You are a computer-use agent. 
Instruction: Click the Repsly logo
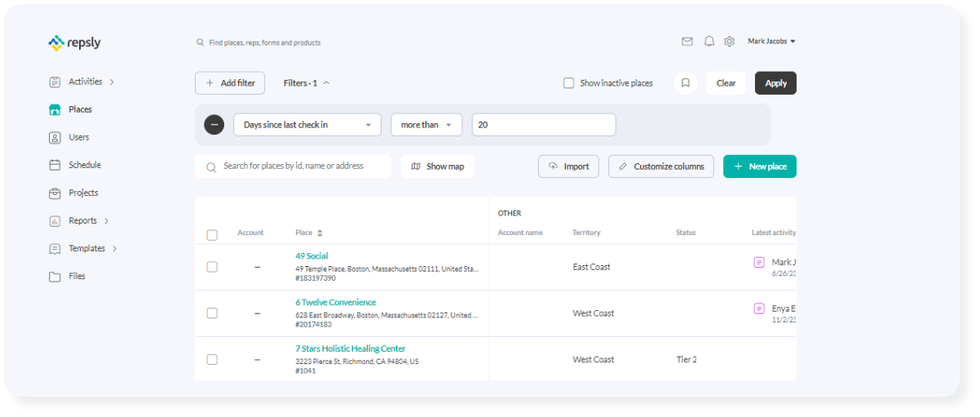(x=74, y=42)
